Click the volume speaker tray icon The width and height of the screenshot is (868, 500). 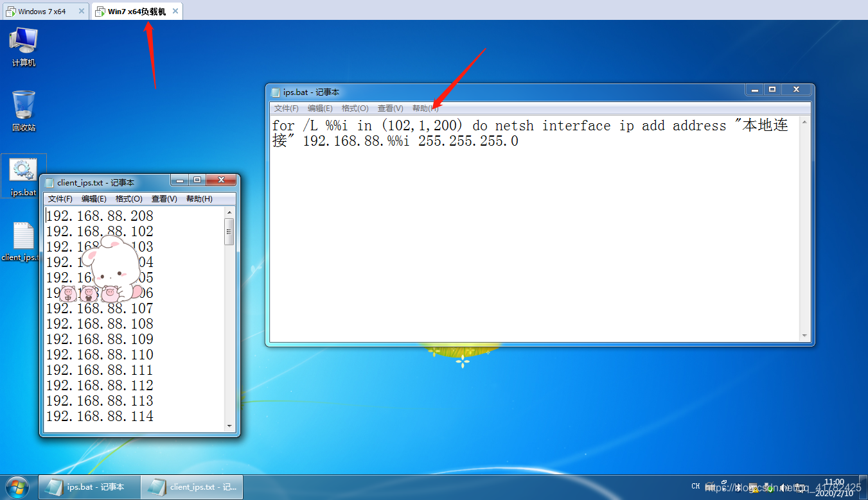[x=784, y=487]
